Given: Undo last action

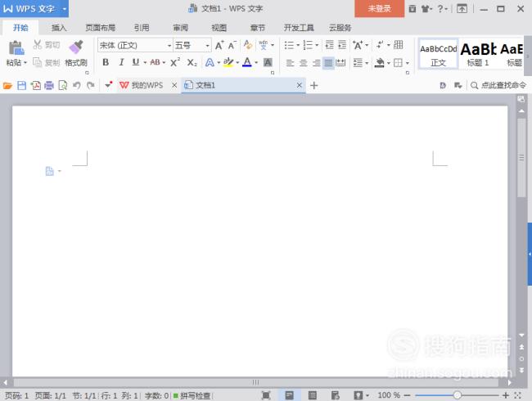Looking at the screenshot, I should pyautogui.click(x=77, y=85).
